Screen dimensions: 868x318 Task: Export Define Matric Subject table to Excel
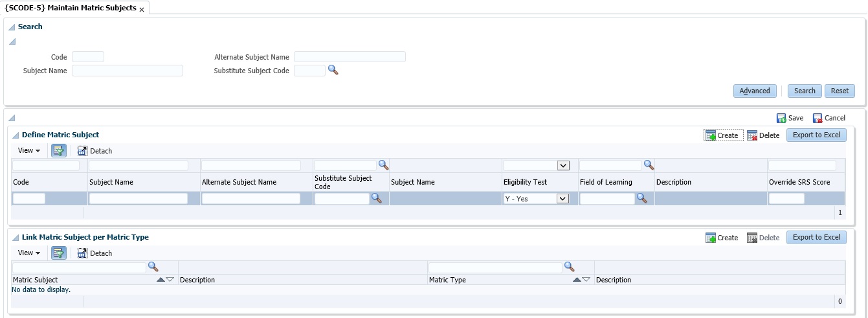tap(816, 135)
